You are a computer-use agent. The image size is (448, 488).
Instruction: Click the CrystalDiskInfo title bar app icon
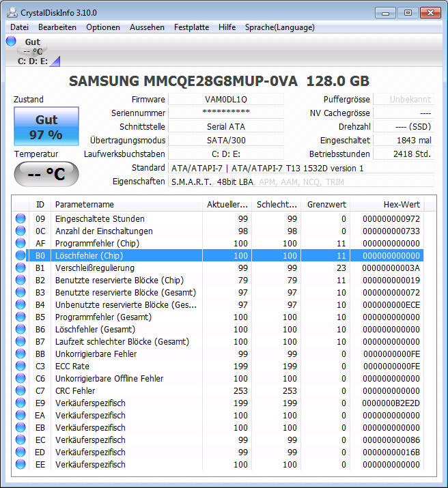coord(12,12)
